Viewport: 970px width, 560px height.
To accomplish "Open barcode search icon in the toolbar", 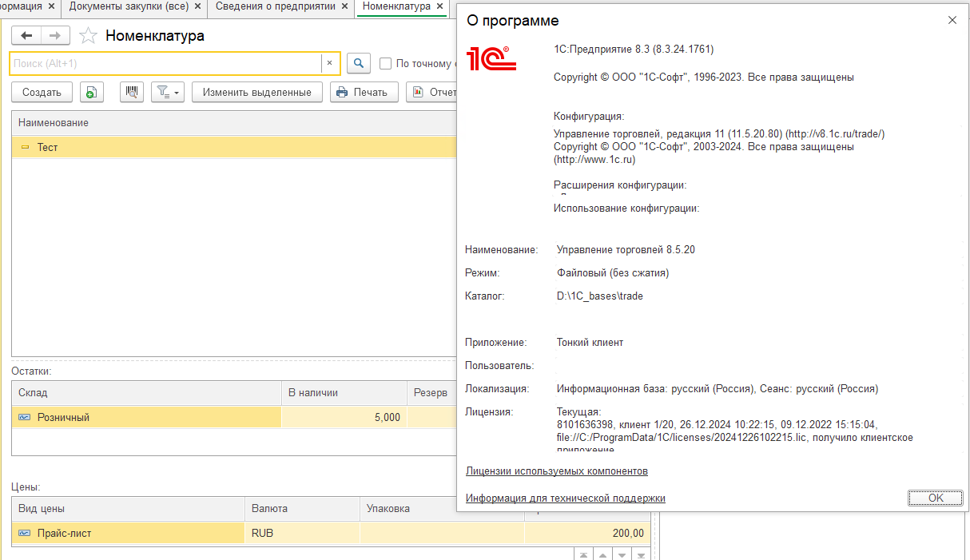I will point(132,93).
